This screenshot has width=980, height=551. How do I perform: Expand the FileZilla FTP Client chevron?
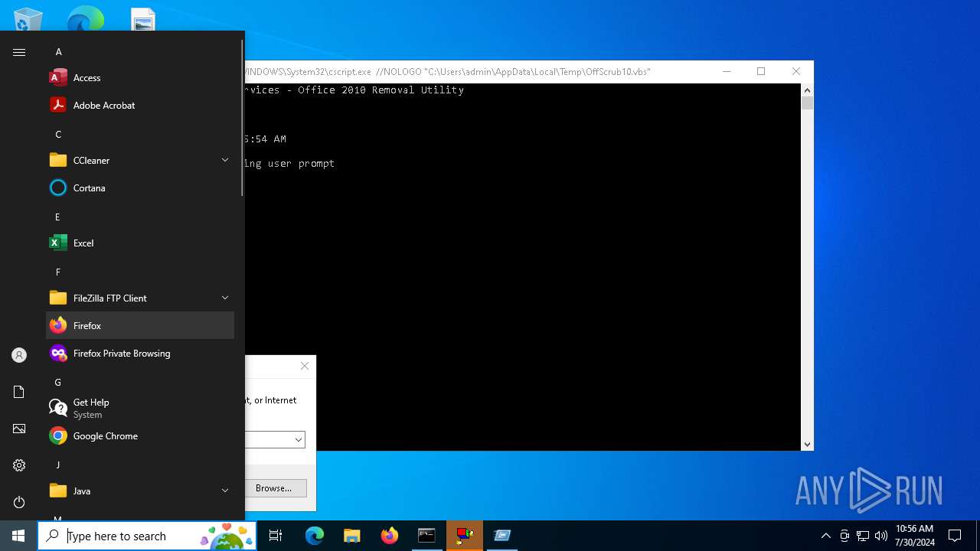225,298
